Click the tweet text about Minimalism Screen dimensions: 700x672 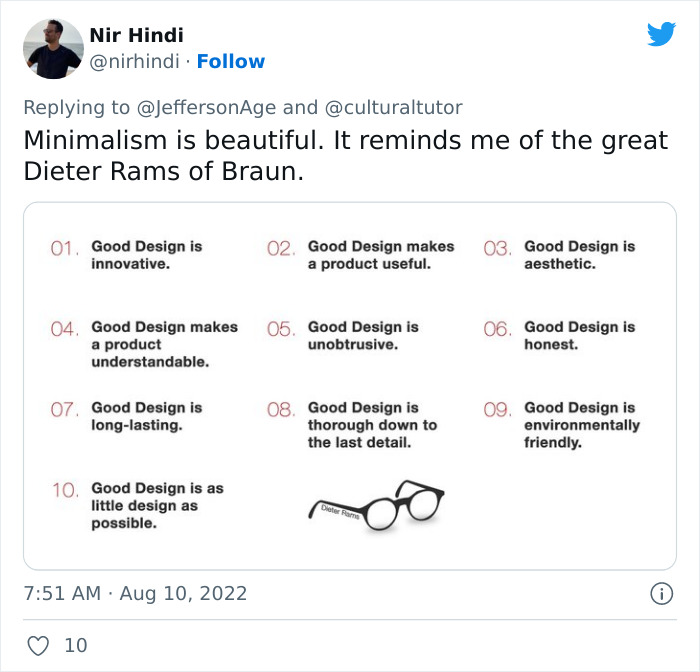coord(345,155)
